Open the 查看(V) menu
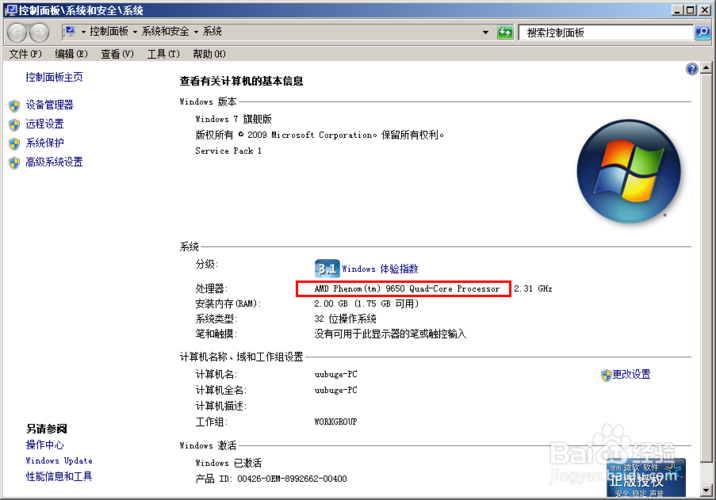The height and width of the screenshot is (500, 716). point(117,54)
